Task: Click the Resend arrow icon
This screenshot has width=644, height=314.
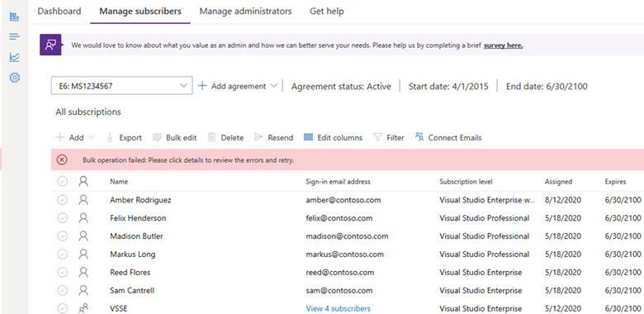Action: [x=258, y=137]
